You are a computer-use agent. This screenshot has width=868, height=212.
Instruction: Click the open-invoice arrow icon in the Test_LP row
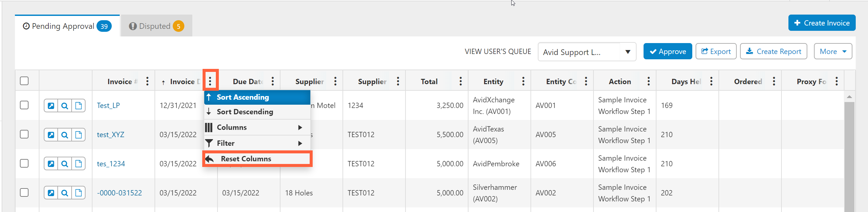[51, 106]
